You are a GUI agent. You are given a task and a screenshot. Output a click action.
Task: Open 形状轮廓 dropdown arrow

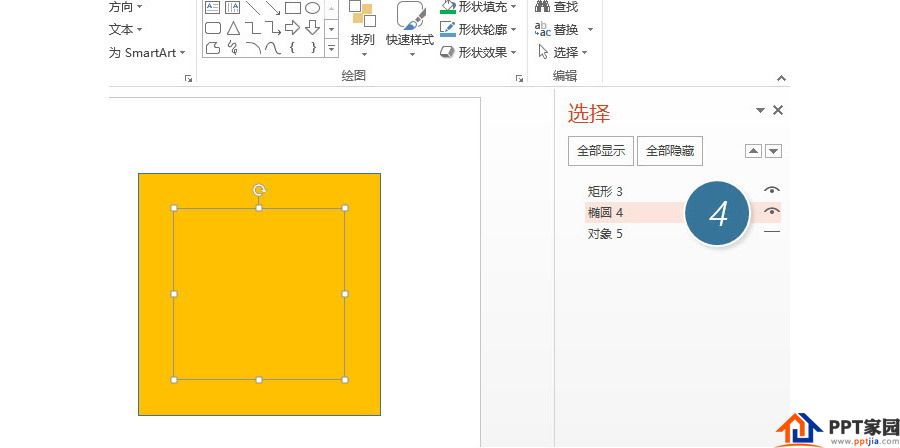[x=513, y=29]
